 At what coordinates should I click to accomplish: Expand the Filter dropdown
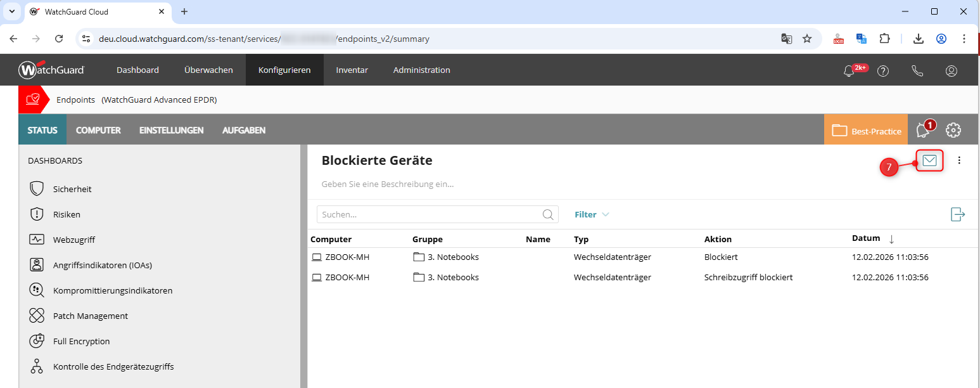(591, 214)
